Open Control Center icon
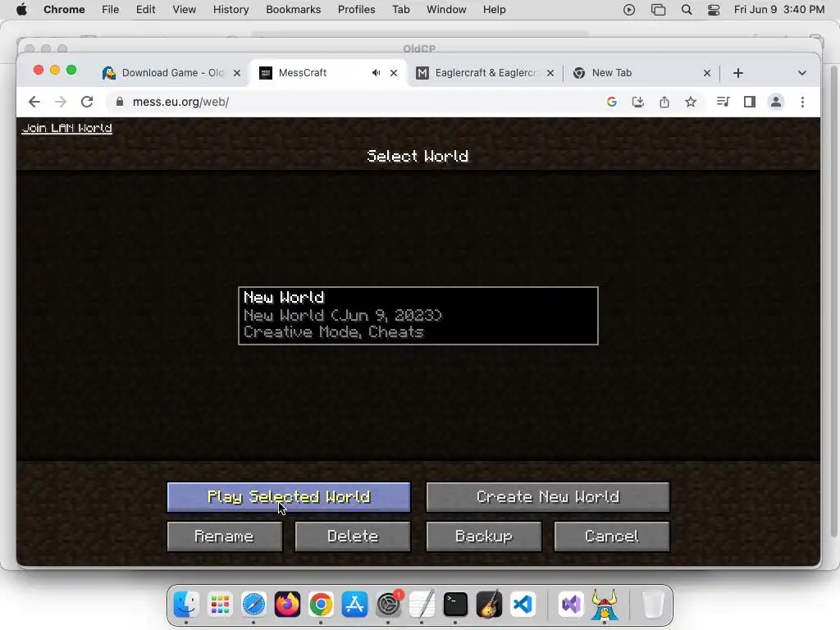The image size is (840, 630). [714, 10]
